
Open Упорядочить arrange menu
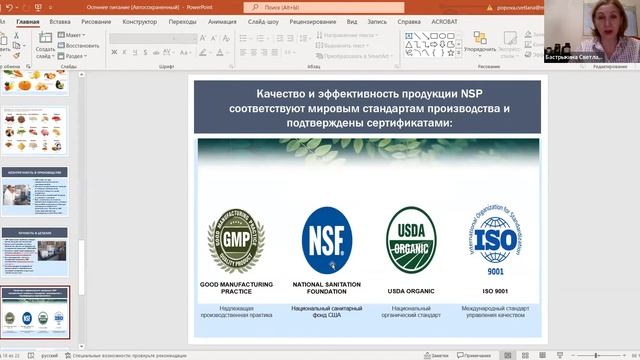[x=480, y=44]
